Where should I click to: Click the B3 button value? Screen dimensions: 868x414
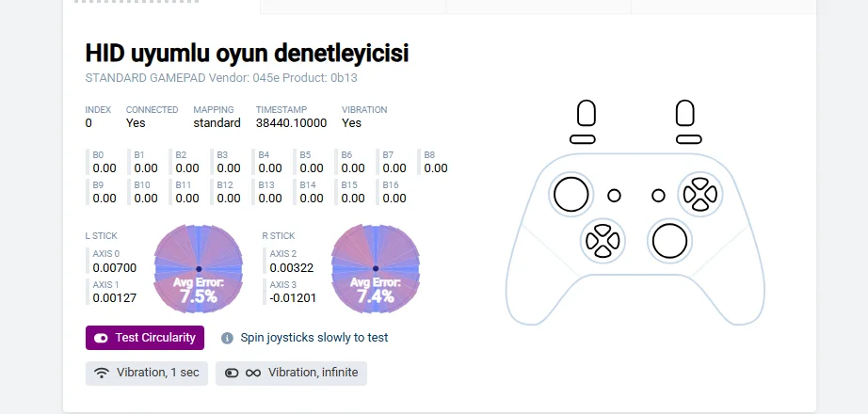(x=229, y=168)
